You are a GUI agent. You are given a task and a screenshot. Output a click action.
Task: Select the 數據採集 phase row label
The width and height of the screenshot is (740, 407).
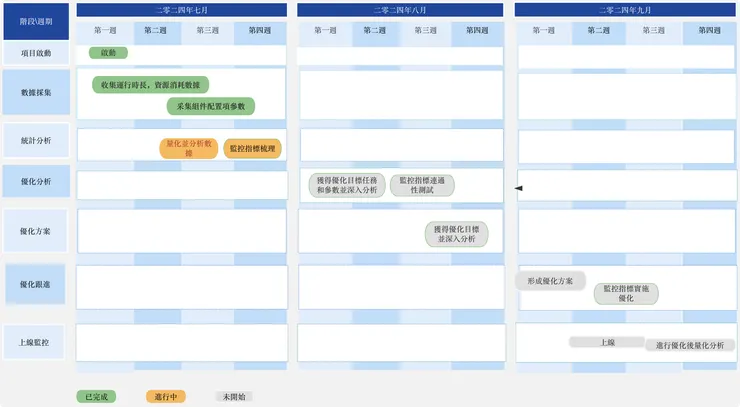click(x=36, y=93)
